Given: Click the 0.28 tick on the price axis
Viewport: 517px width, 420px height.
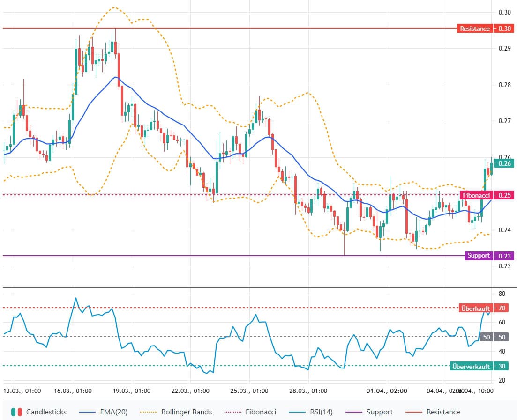Looking at the screenshot, I should [504, 85].
